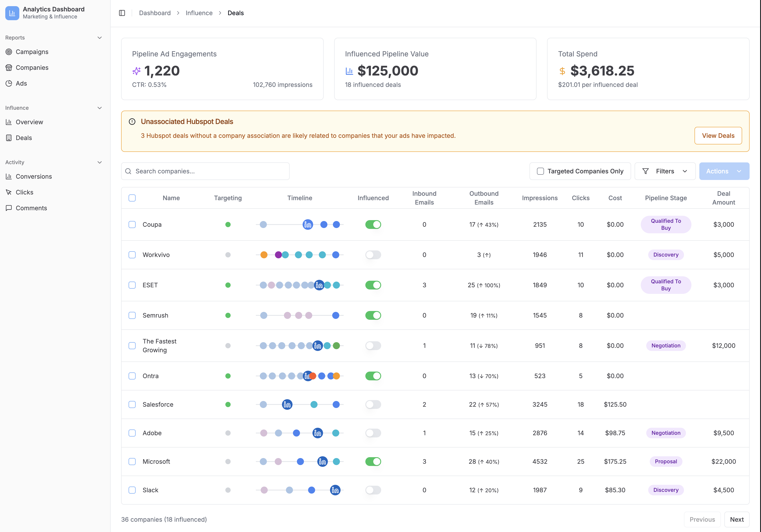This screenshot has width=761, height=532.
Task: Click the Analytics Dashboard logo icon
Action: click(x=12, y=13)
